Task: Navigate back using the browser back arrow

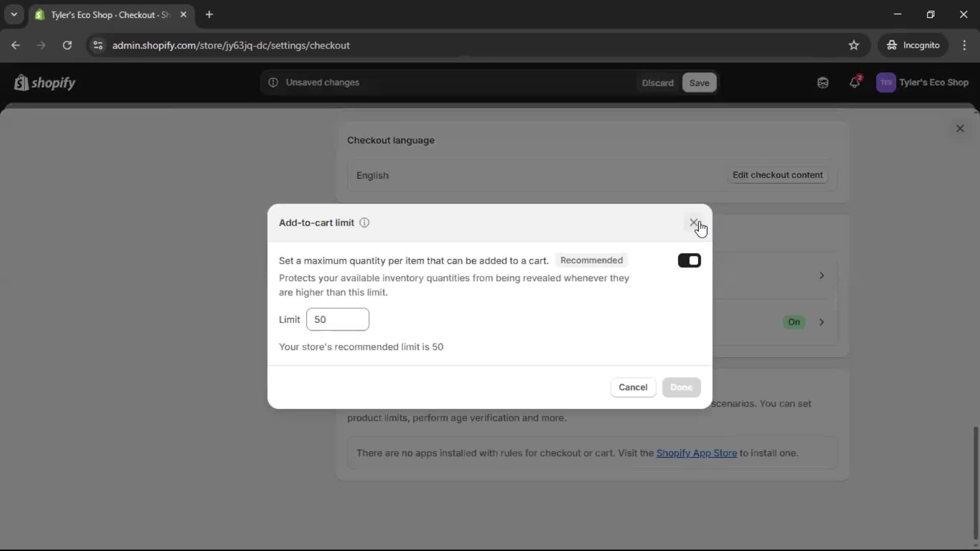Action: 16,45
